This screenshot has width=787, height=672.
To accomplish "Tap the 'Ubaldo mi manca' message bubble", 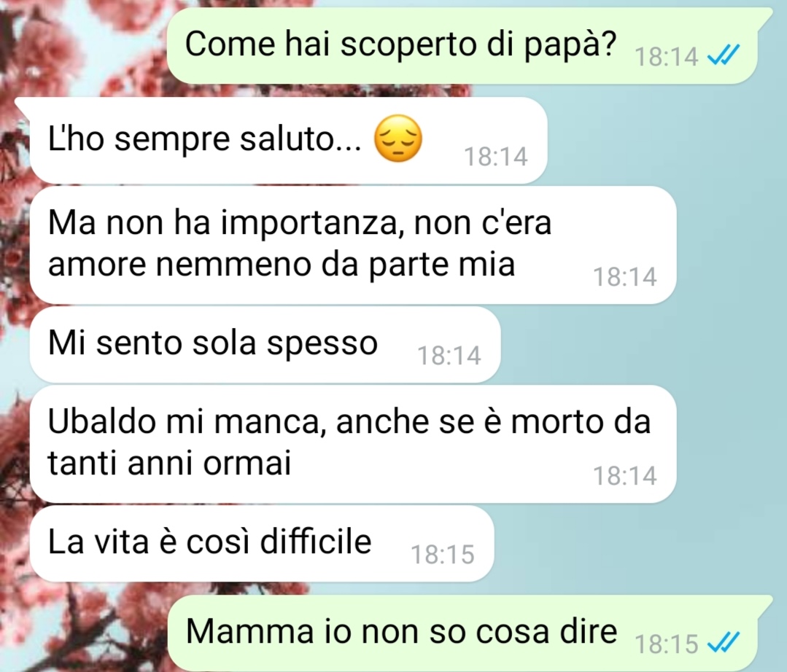I will [x=353, y=444].
